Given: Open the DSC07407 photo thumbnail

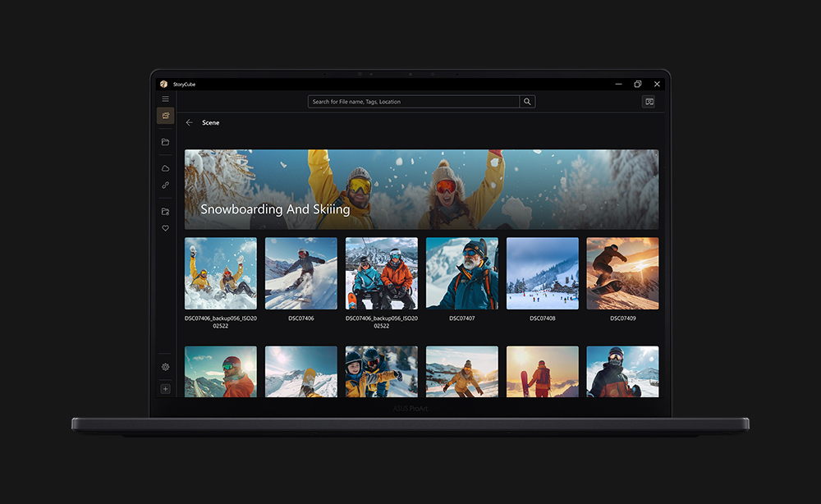Looking at the screenshot, I should coord(461,273).
